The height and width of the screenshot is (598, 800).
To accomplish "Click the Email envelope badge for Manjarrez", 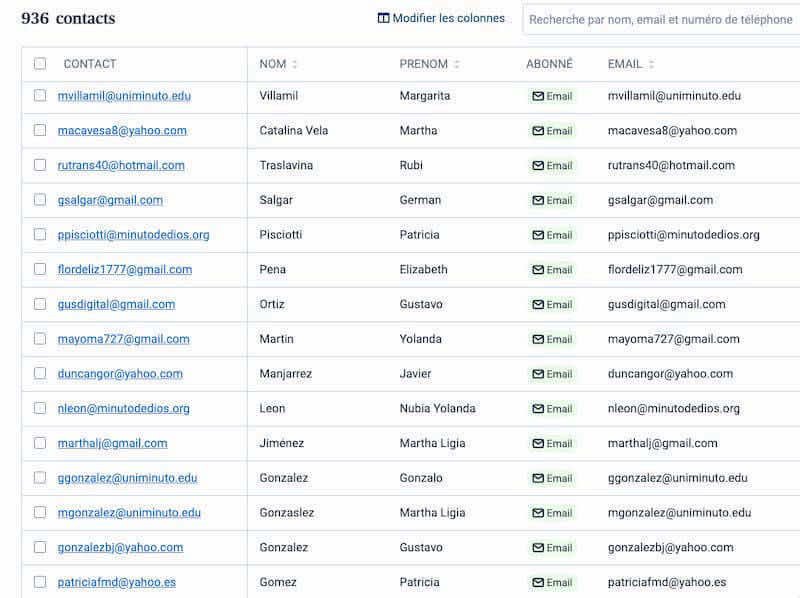I will pyautogui.click(x=552, y=374).
